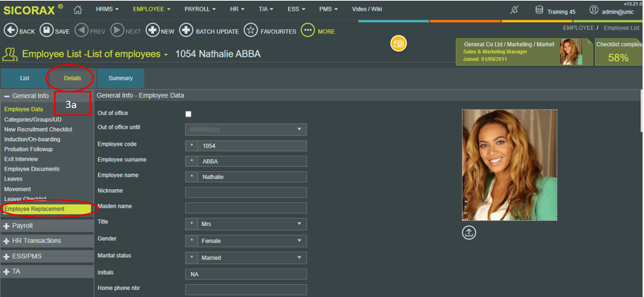The image size is (644, 297).
Task: Click the Save disk icon
Action: point(46,31)
